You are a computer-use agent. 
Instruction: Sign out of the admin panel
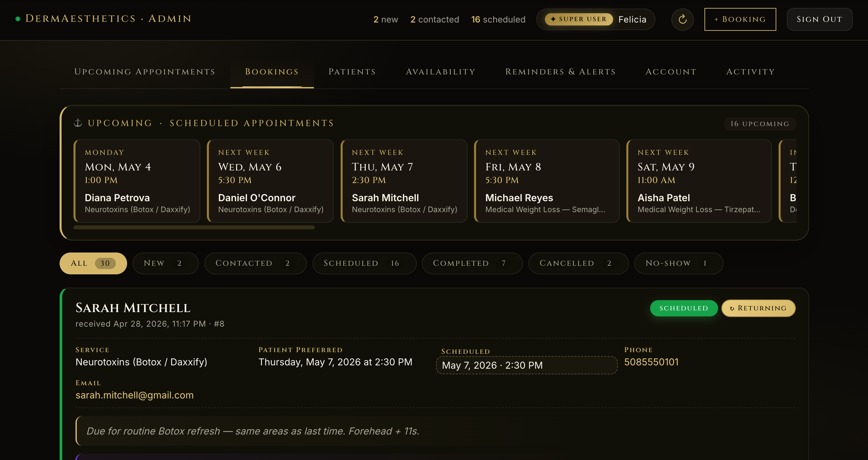tap(819, 19)
